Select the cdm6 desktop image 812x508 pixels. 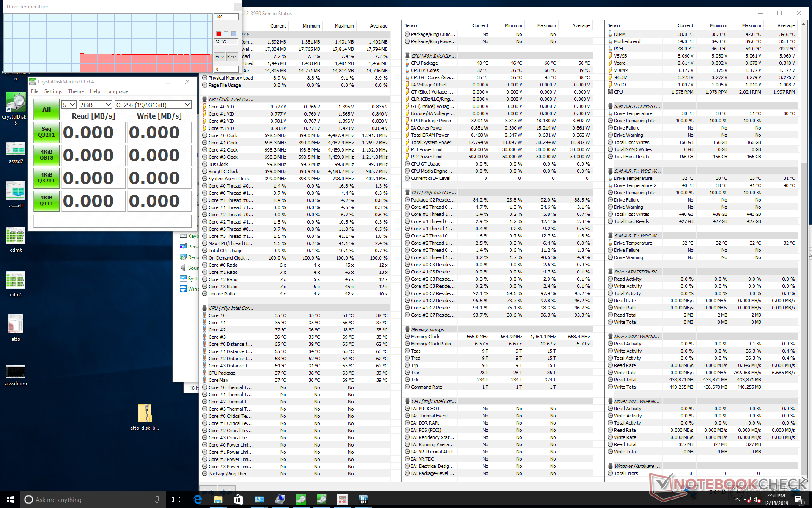pos(16,240)
